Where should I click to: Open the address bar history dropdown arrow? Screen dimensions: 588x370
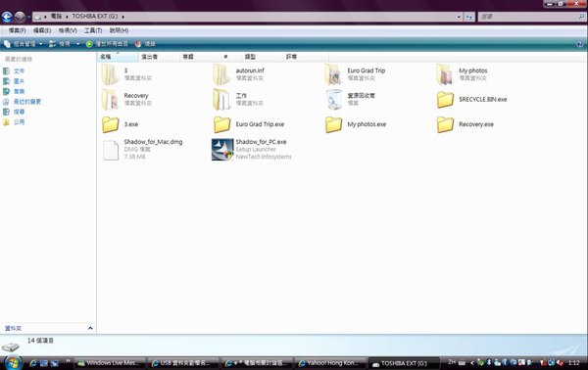click(x=459, y=17)
